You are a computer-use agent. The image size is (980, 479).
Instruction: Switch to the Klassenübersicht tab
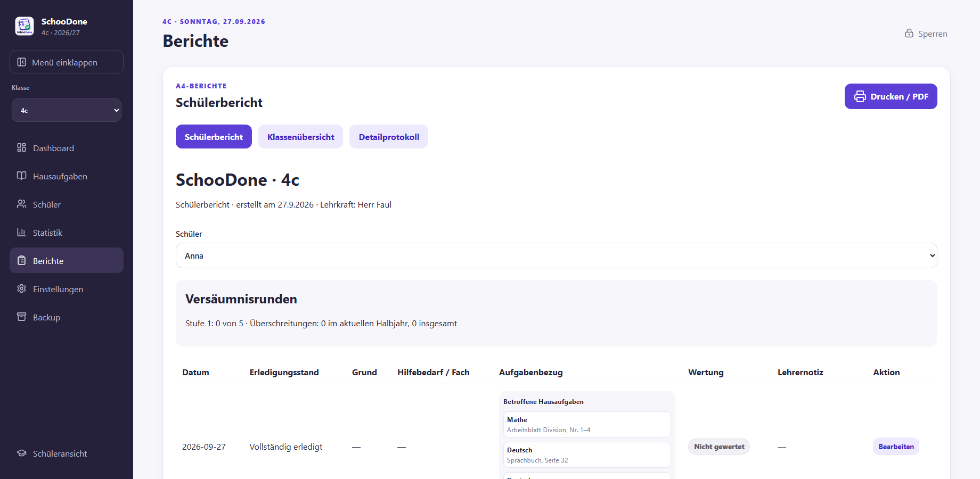point(301,137)
